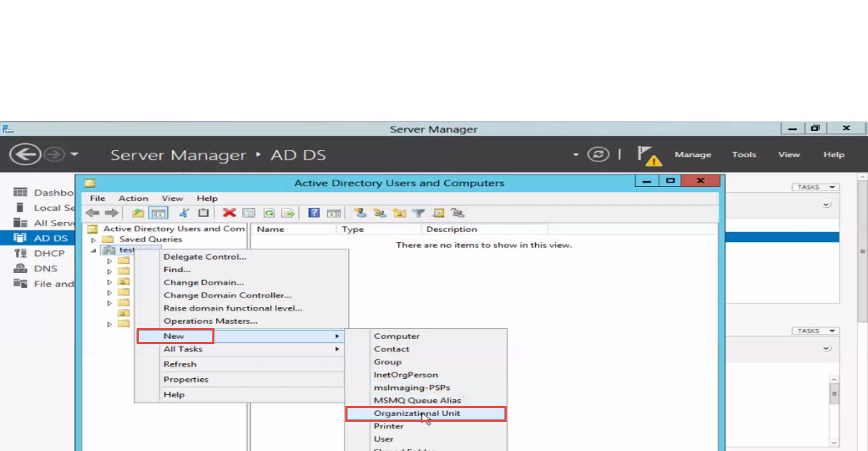This screenshot has width=868, height=451.
Task: Click the Forward arrow in the ADUC toolbar
Action: [111, 212]
